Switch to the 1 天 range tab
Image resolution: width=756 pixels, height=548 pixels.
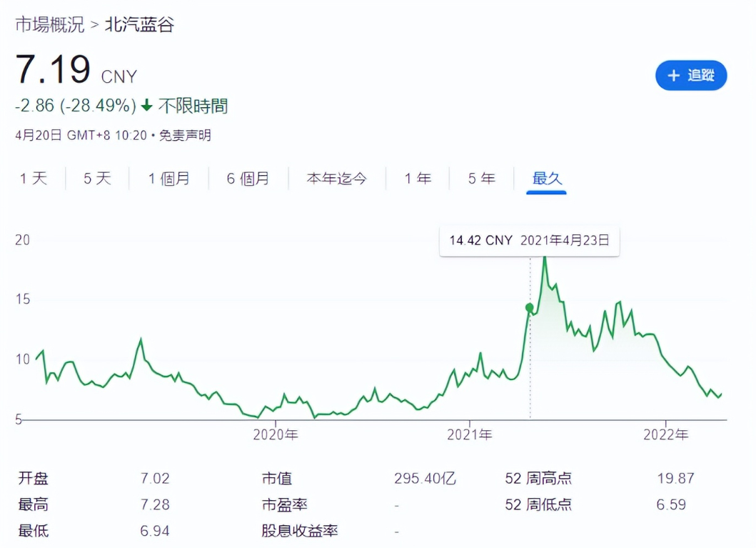point(34,179)
